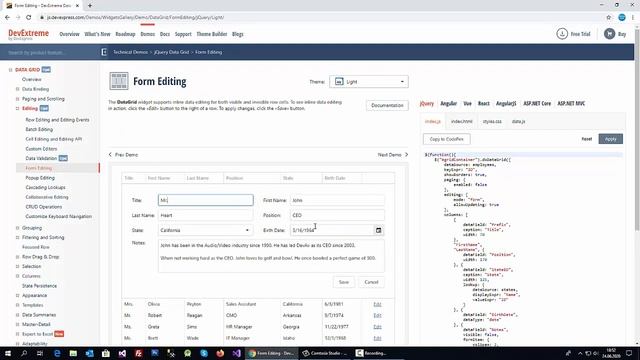This screenshot has width=640, height=360.
Task: Open Task View in the taskbar
Action: (40, 353)
